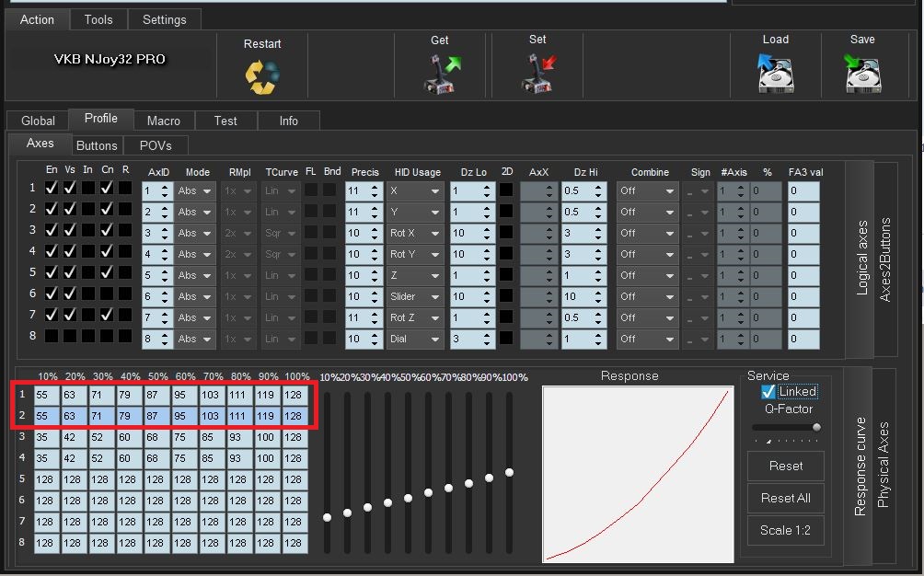The height and width of the screenshot is (576, 924).
Task: Select the 10% value cell for row 3
Action: 46,437
